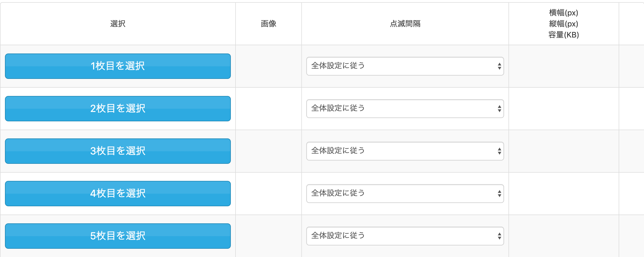Open the 全体設定に従う dropdown in the 5枚目 row

[405, 236]
